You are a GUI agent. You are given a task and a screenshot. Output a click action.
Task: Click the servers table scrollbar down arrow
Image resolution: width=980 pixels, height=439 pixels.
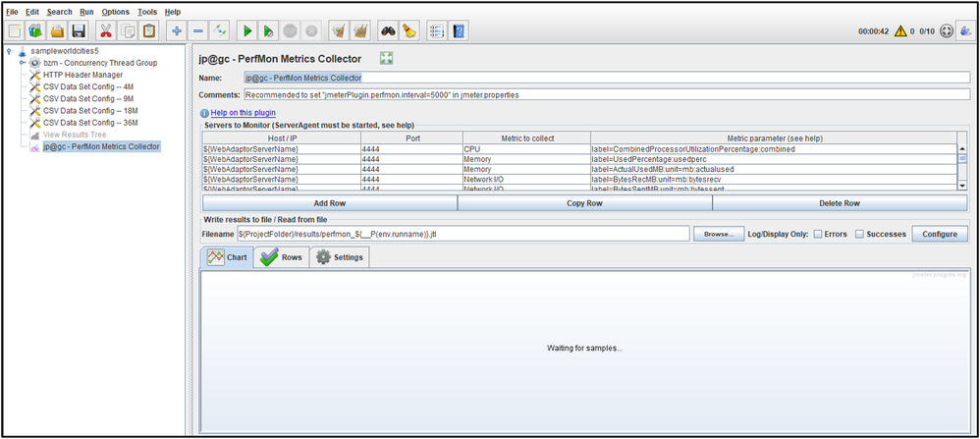tap(962, 184)
